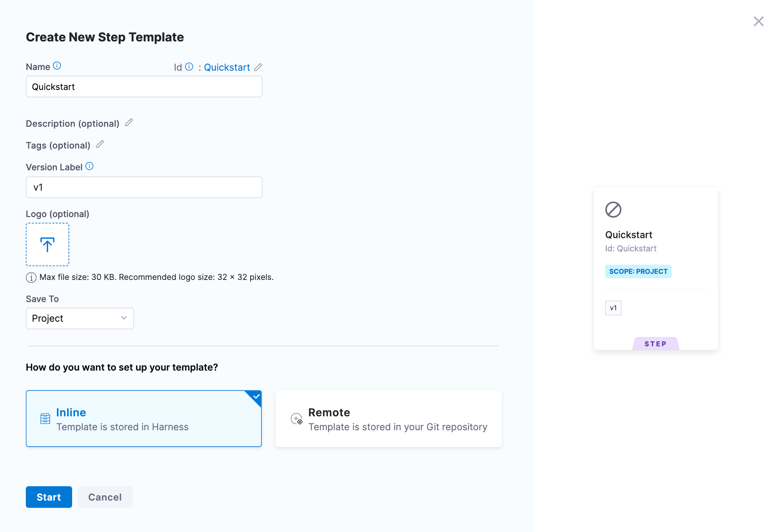Select the Remote Git repository option
The image size is (776, 532).
click(x=388, y=418)
